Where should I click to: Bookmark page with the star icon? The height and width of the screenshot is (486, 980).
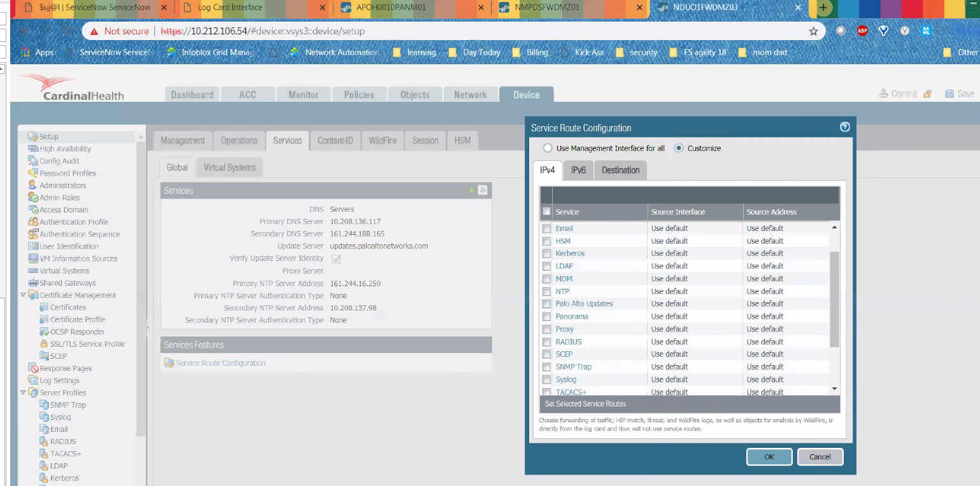pyautogui.click(x=813, y=31)
